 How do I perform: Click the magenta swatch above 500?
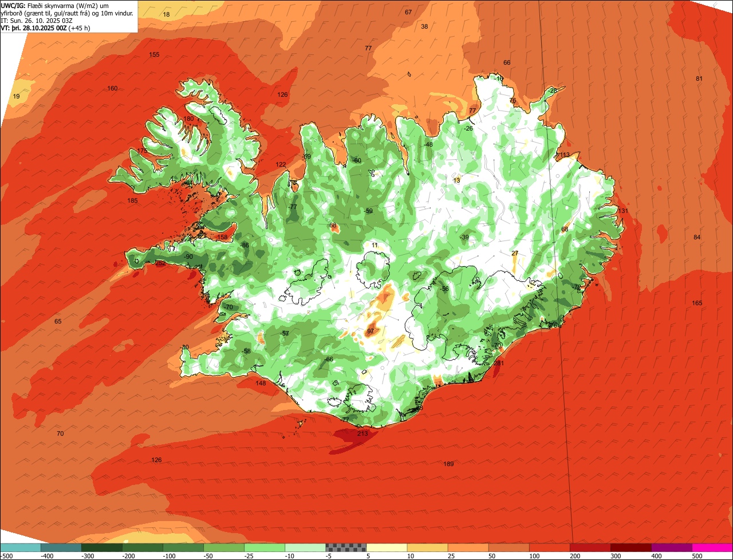click(712, 547)
